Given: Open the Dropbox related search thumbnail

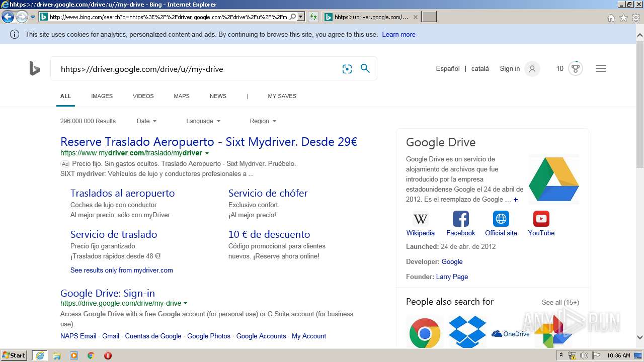Looking at the screenshot, I should (x=467, y=331).
